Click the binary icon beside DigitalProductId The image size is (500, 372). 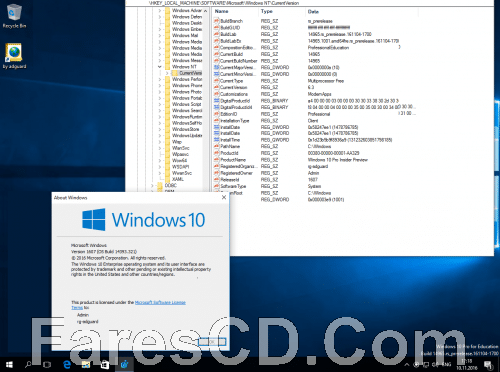pyautogui.click(x=216, y=101)
